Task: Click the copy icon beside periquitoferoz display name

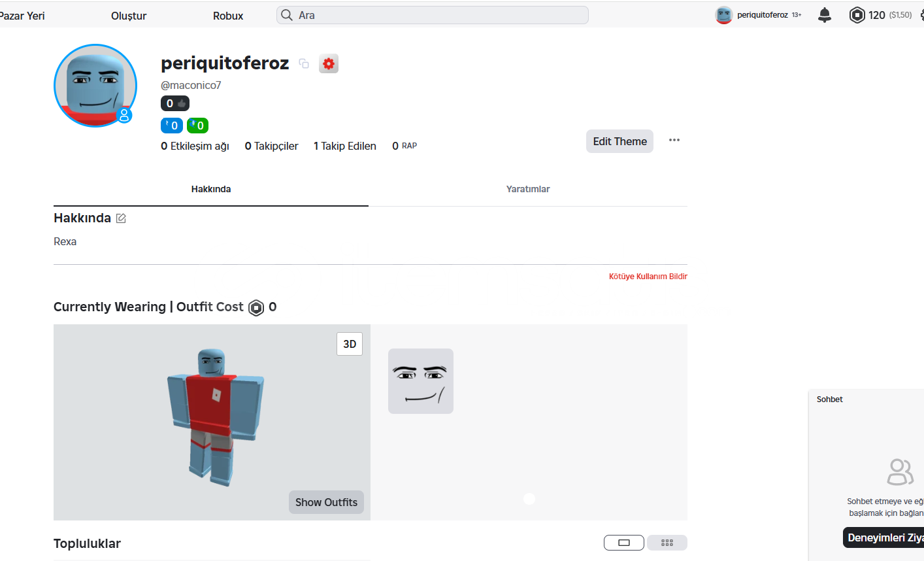Action: (x=304, y=63)
